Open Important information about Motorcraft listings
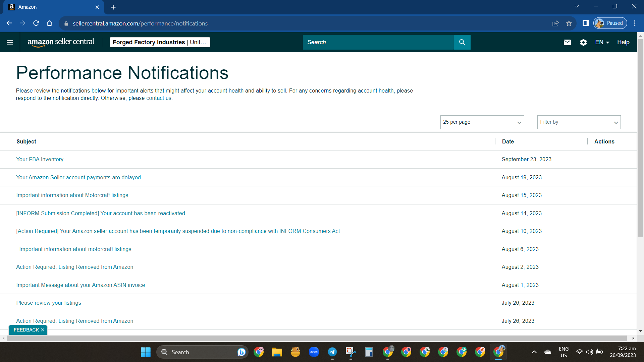 (x=72, y=195)
